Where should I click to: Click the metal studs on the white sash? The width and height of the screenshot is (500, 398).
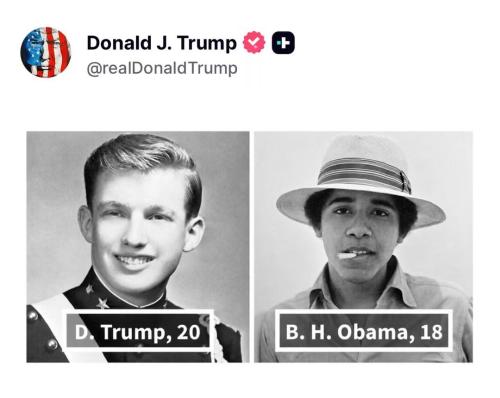[42, 330]
